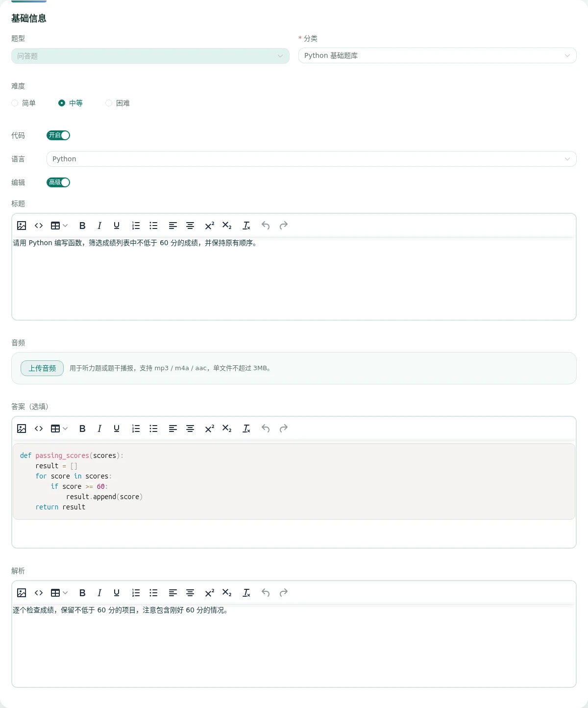Insert code block in 标题 editor
588x708 pixels.
point(39,226)
